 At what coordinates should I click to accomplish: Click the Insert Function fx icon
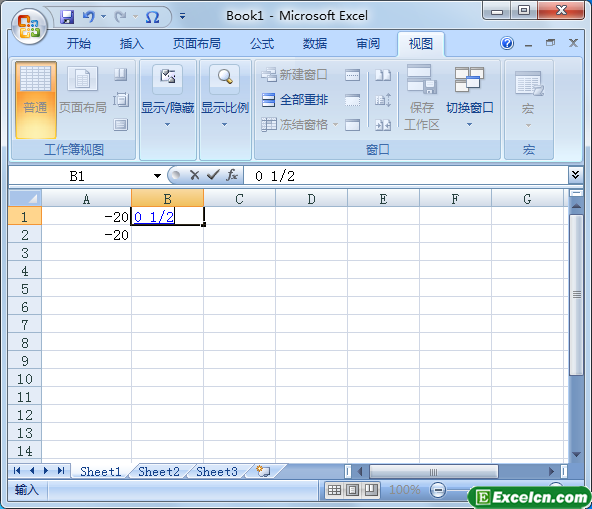pyautogui.click(x=232, y=175)
